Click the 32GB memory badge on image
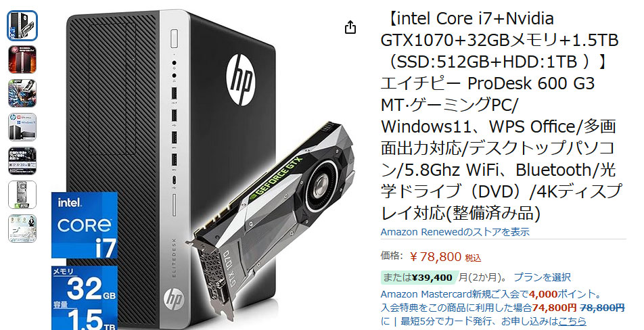 [x=84, y=285]
